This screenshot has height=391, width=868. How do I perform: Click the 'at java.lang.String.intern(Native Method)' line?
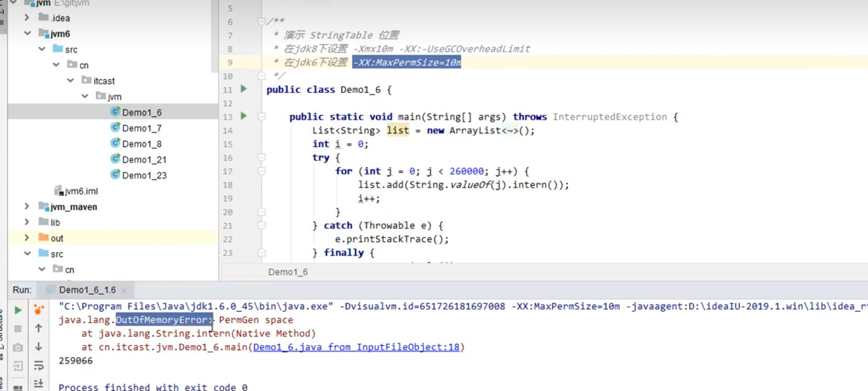click(x=199, y=334)
